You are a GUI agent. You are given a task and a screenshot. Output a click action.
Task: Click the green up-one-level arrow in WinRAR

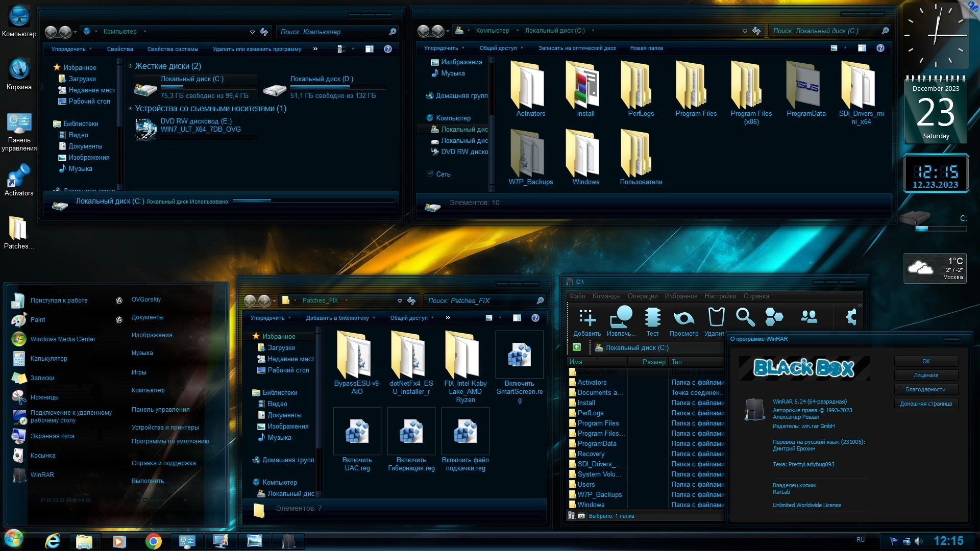[x=577, y=347]
